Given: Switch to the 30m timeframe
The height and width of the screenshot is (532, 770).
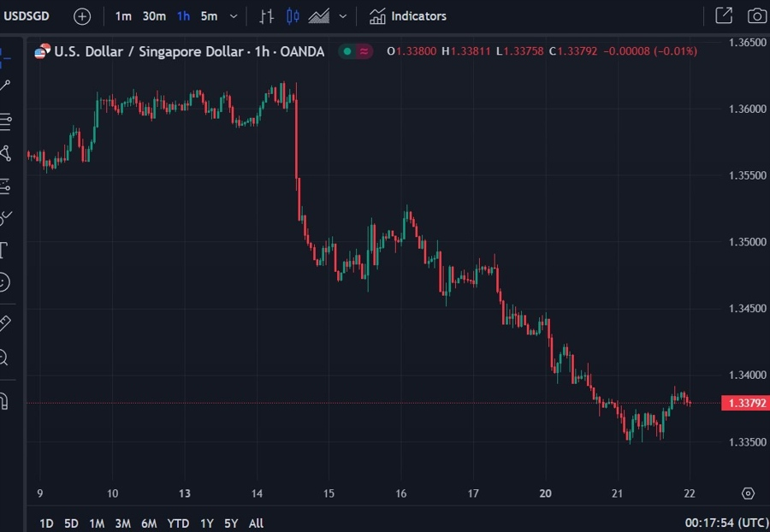Looking at the screenshot, I should (x=154, y=16).
